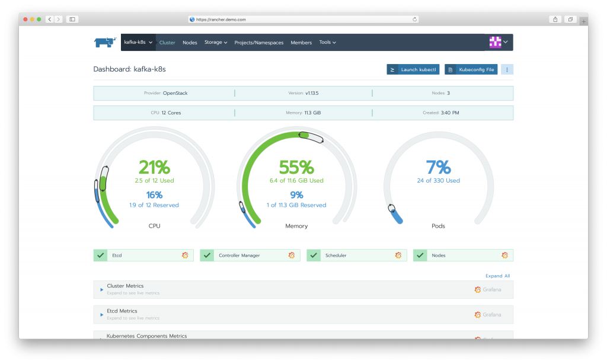Click the Expand All link
Image resolution: width=607 pixels, height=364 pixels.
(498, 276)
